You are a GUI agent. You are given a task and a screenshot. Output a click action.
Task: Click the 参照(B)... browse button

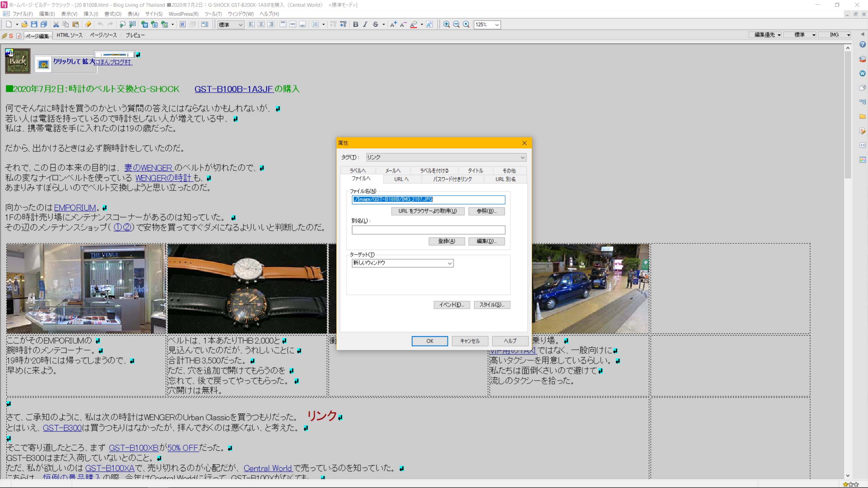pos(487,211)
